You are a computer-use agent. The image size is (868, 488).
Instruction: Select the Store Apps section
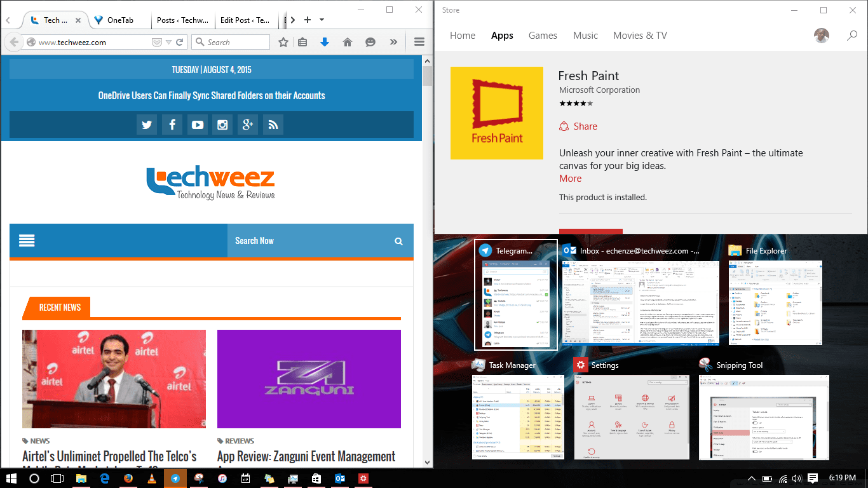pos(502,36)
